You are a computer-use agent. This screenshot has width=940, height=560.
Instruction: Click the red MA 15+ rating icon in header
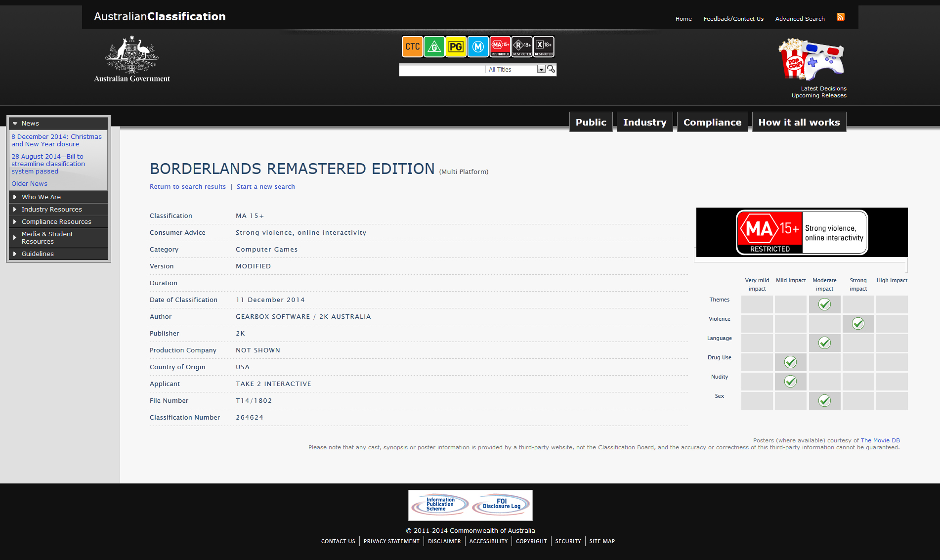(x=500, y=47)
